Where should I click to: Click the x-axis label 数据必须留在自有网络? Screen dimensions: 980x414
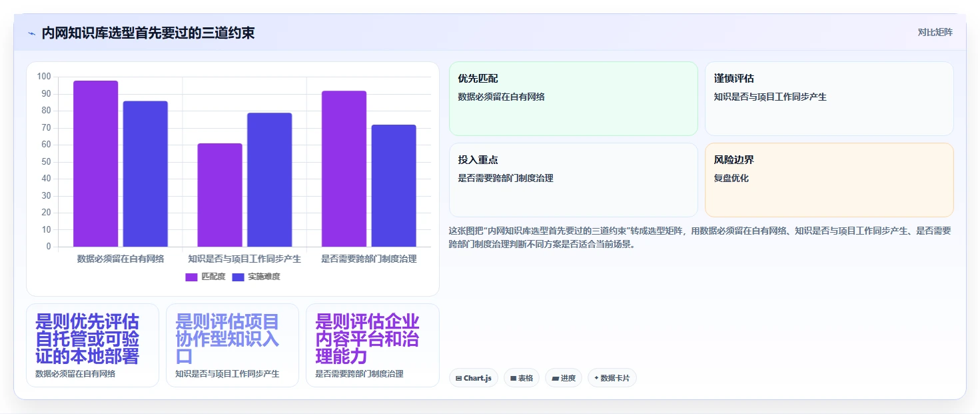coord(121,259)
